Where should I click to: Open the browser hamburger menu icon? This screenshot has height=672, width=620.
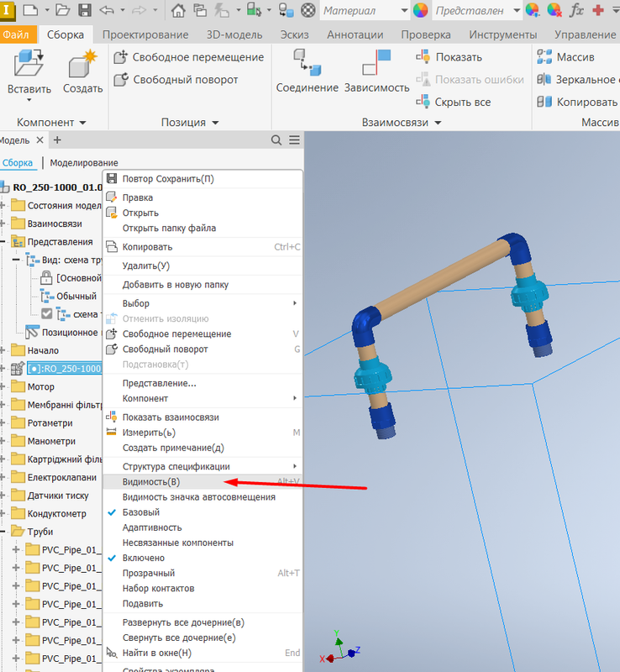click(294, 140)
